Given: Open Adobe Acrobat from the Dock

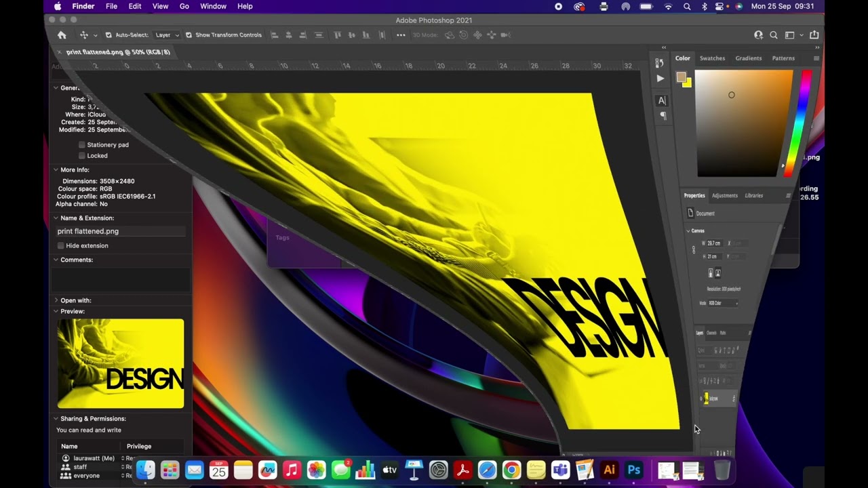Looking at the screenshot, I should point(462,470).
